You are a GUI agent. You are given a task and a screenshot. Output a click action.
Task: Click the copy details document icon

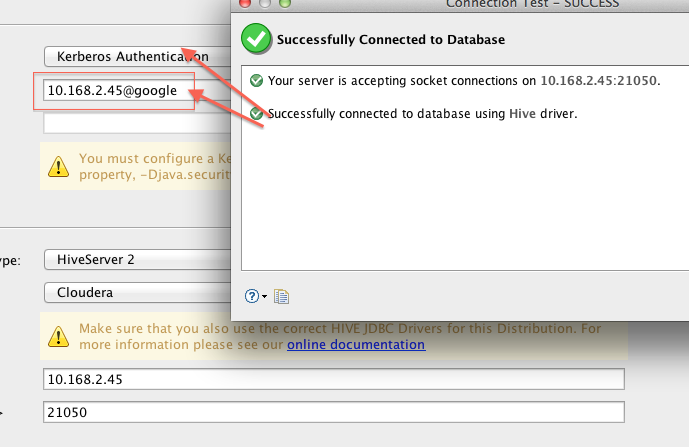281,296
